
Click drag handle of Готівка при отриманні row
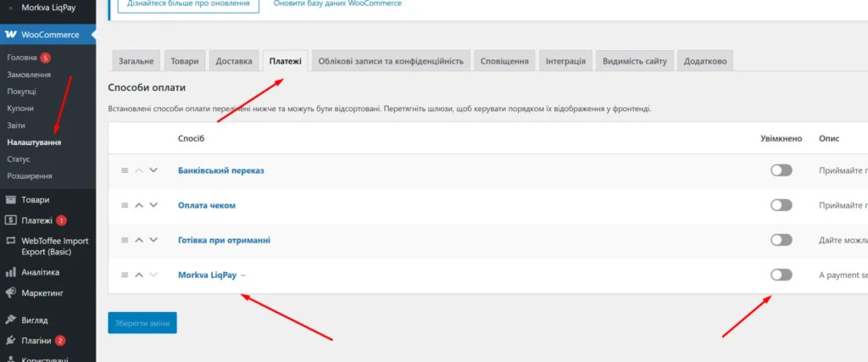125,240
